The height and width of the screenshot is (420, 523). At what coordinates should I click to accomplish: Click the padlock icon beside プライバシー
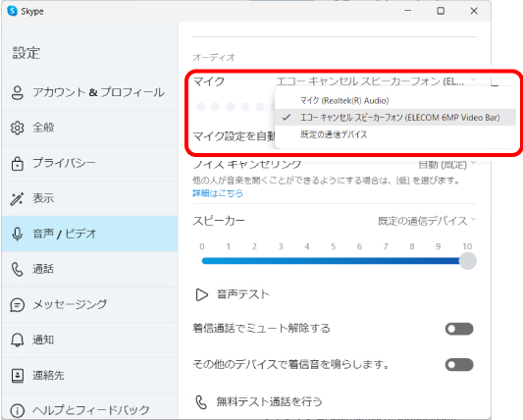tap(18, 164)
